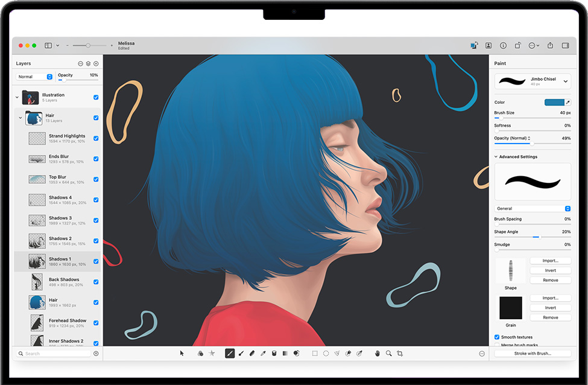Select the Arrange arrow tool
This screenshot has width=588, height=385.
[x=182, y=353]
